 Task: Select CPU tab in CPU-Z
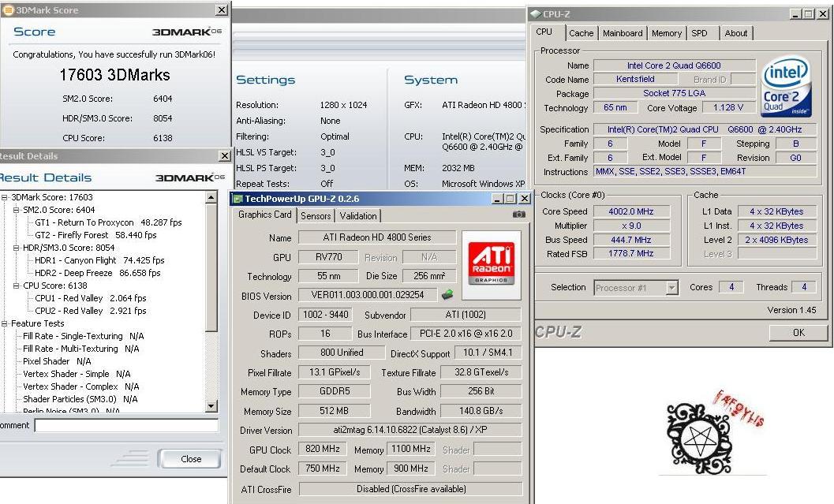click(x=544, y=32)
